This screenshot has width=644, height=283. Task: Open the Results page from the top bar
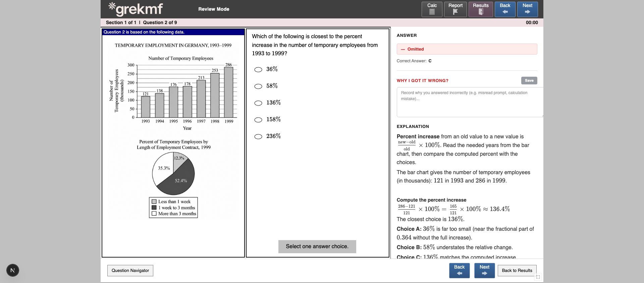coord(481,9)
